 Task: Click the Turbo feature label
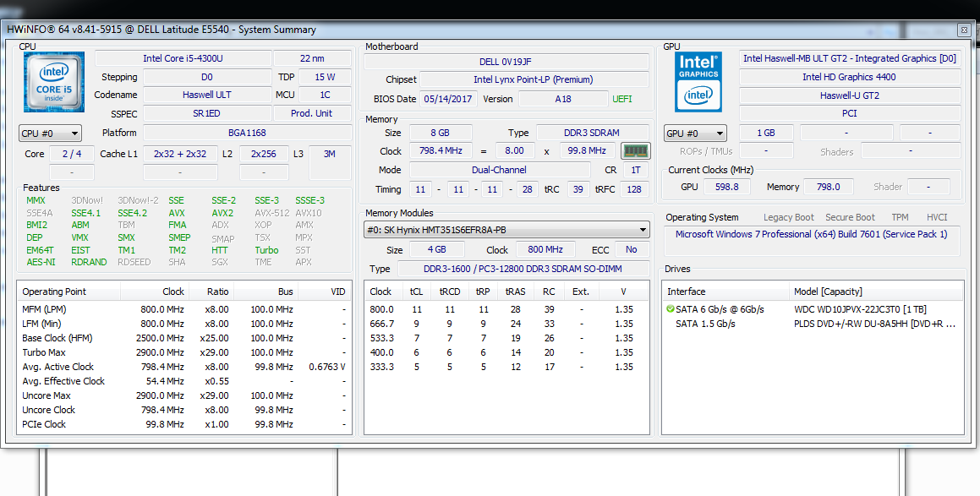[266, 250]
